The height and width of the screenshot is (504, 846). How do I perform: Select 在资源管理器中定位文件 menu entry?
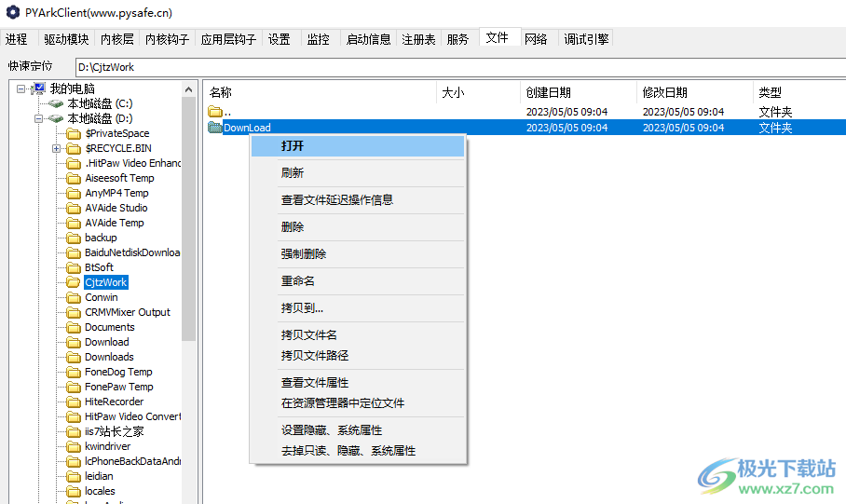click(x=358, y=403)
